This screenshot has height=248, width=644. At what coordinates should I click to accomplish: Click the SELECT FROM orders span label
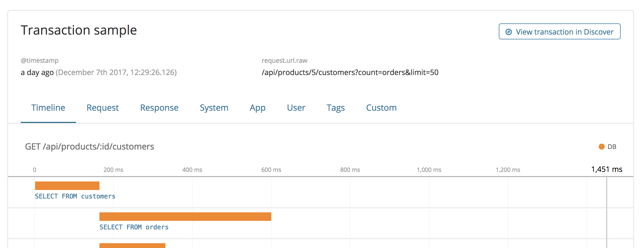134,227
